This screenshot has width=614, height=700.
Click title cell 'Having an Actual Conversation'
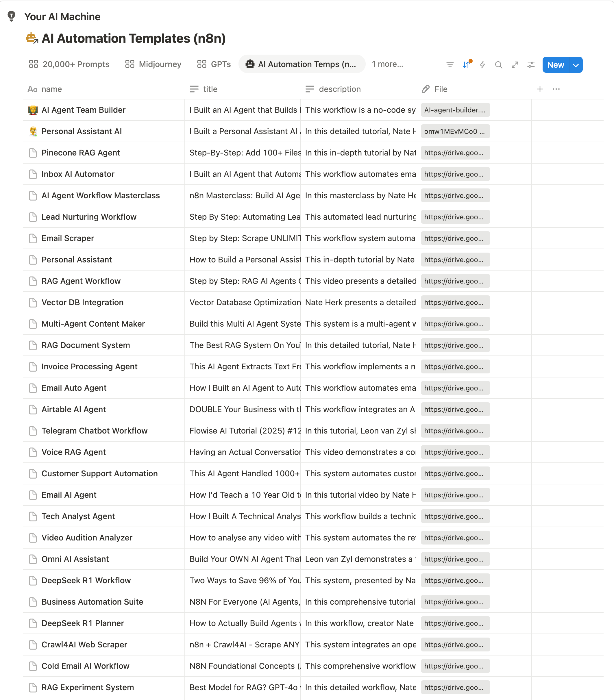tap(243, 452)
